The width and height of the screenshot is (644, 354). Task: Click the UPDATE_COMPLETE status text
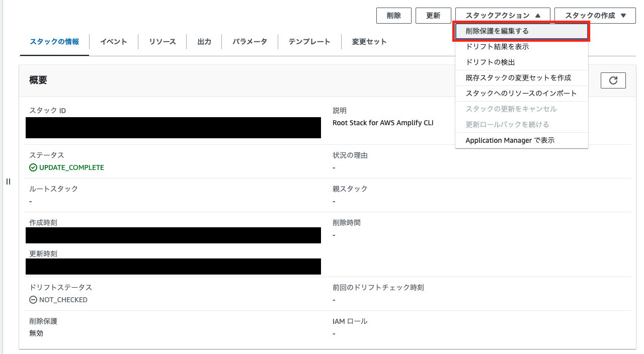point(71,167)
